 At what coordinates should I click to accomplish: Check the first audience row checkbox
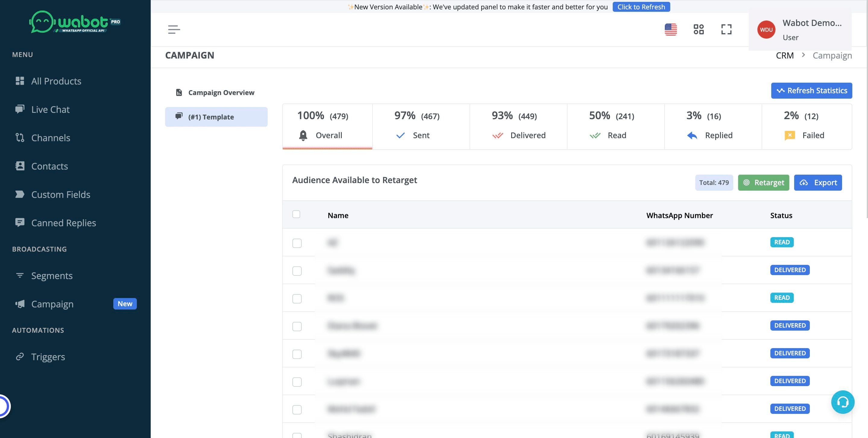coord(297,243)
